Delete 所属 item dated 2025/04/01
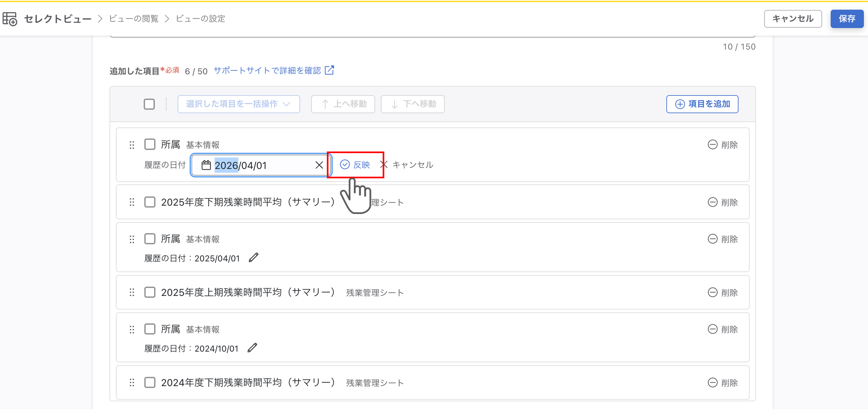Screen dimensions: 868x410 (x=723, y=239)
